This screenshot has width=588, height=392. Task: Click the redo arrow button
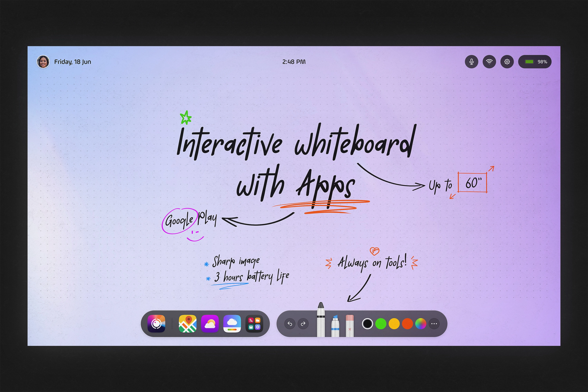tap(303, 324)
